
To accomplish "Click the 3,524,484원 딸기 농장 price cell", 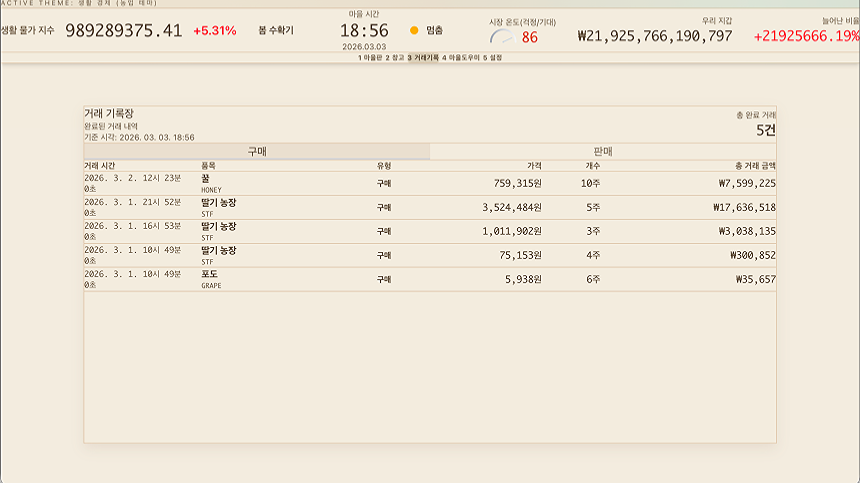I will [x=511, y=208].
